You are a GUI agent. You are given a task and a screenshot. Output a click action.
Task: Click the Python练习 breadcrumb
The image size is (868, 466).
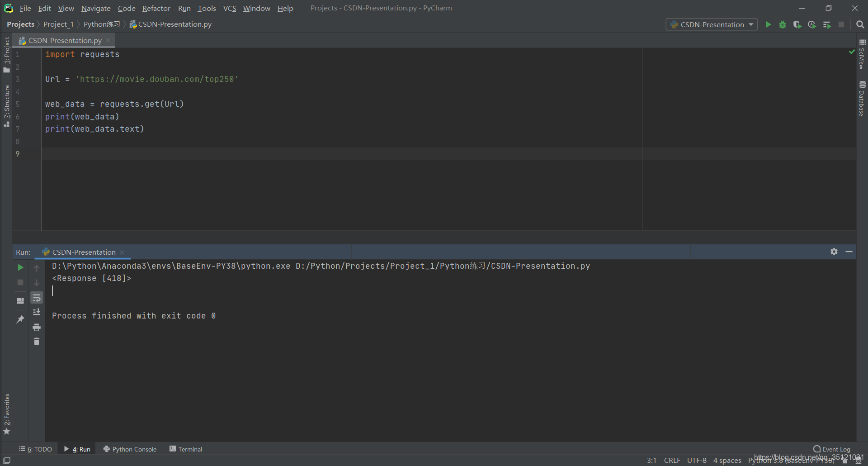coord(102,24)
